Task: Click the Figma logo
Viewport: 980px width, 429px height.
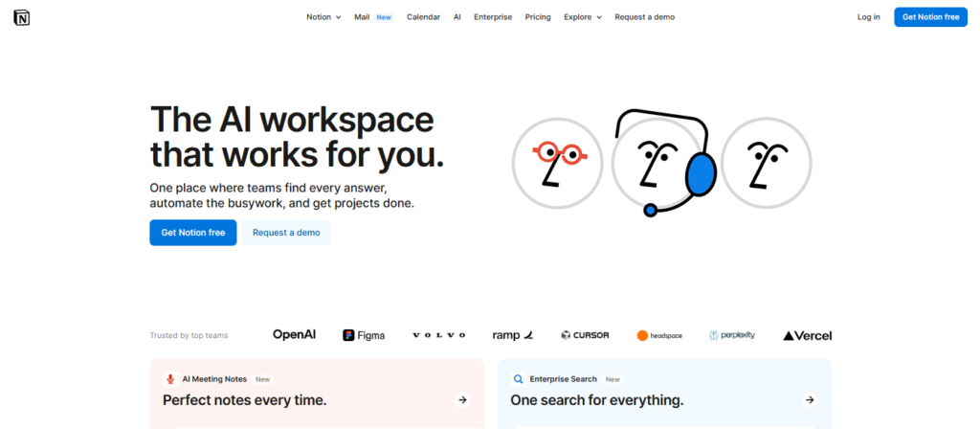Action: click(x=364, y=336)
